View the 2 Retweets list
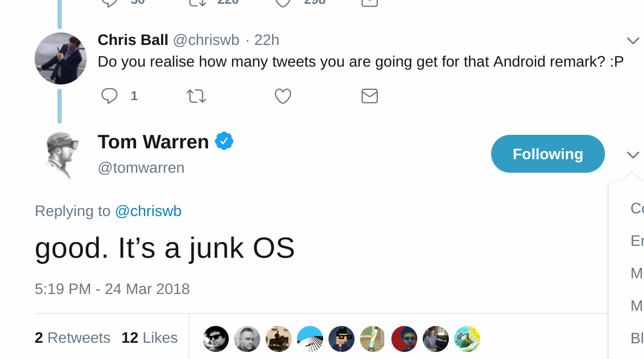 pos(73,338)
